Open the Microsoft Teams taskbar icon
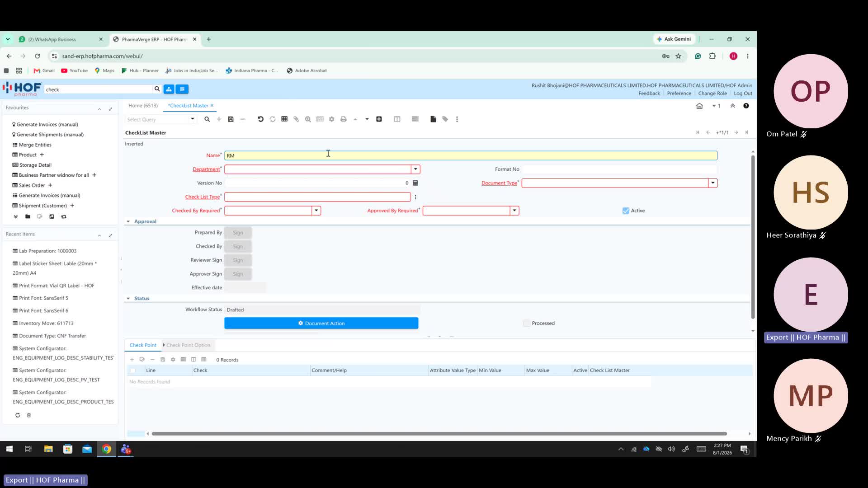 [126, 449]
